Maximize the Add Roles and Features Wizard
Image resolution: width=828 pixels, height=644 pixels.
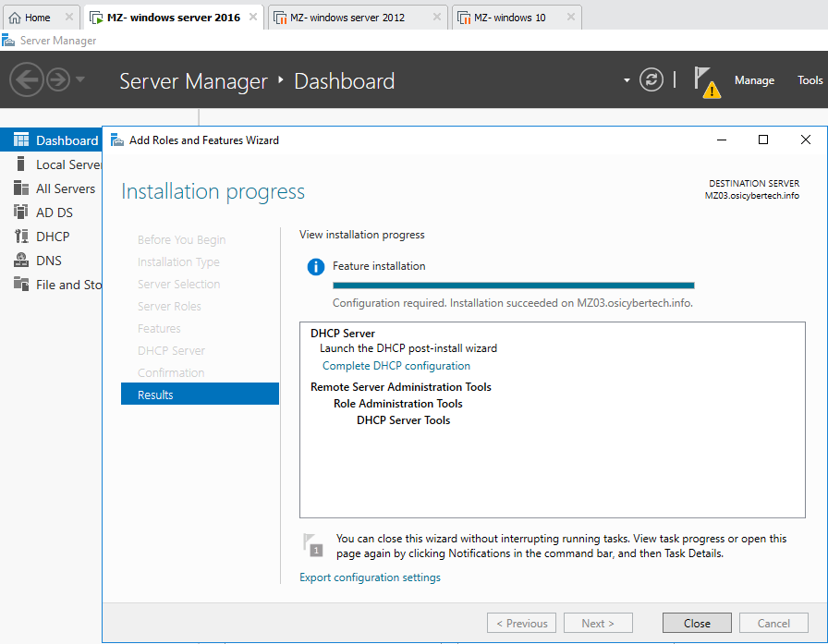[763, 140]
